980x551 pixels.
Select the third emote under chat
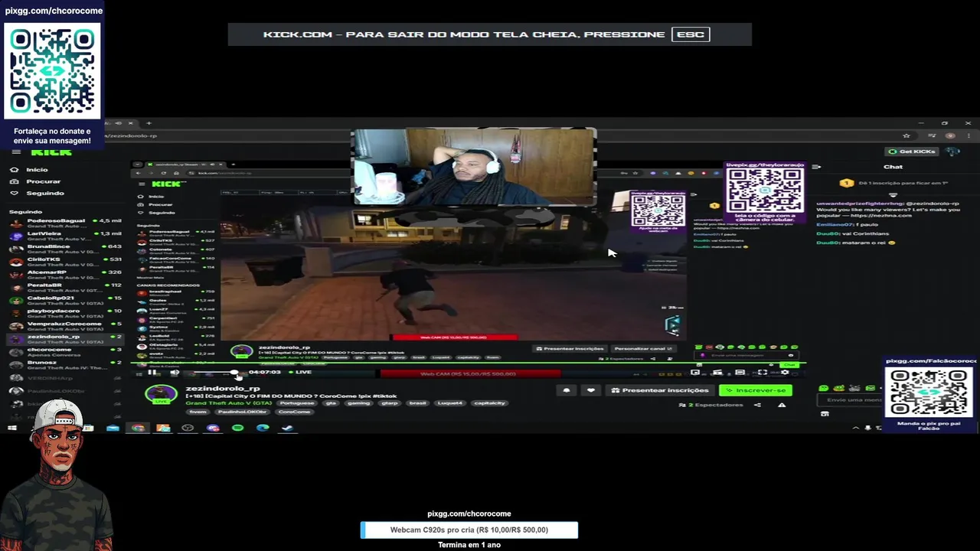pos(854,388)
